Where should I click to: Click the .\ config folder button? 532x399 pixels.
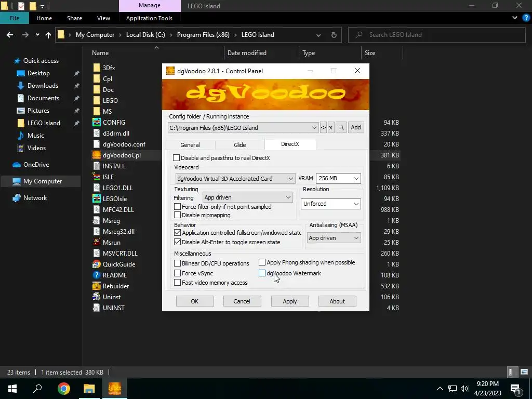pos(341,128)
